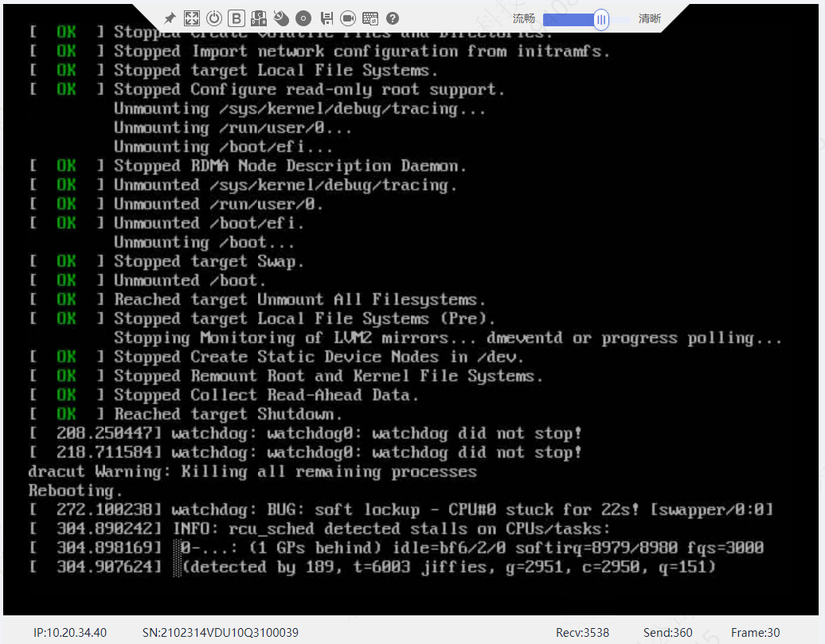Click 'dracut Warning: Killing all remaining processes'
Image resolution: width=825 pixels, height=644 pixels.
[252, 471]
